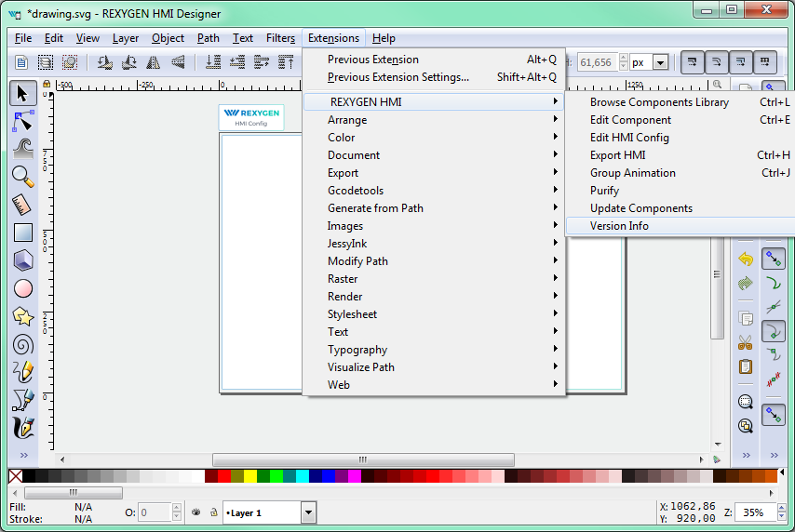This screenshot has width=795, height=532.
Task: Select the Ellipse circle tool
Action: [23, 289]
